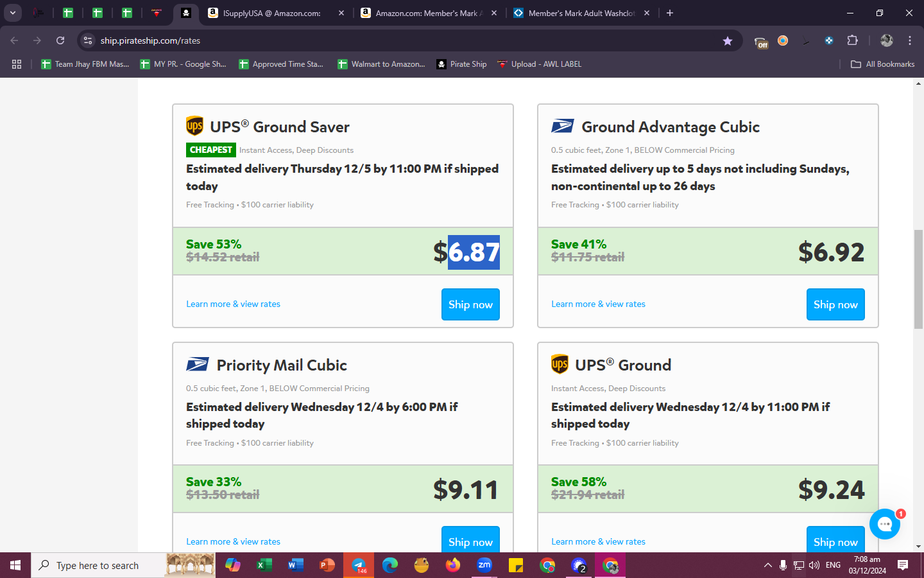The image size is (924, 578).
Task: Open the Extensions puzzle piece menu
Action: 852,40
